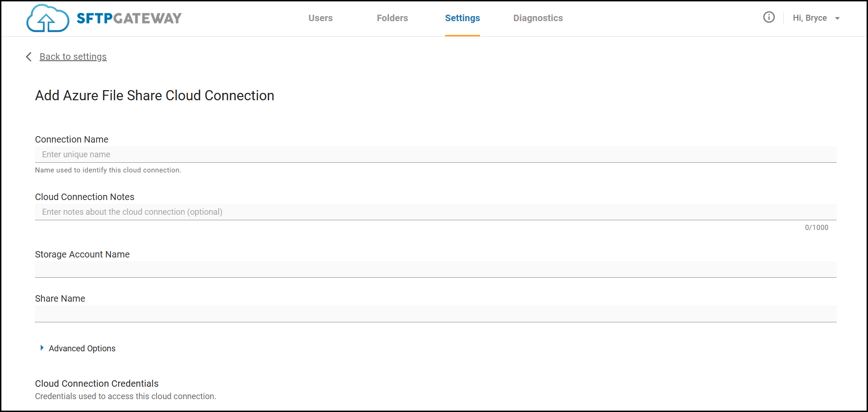Click the SFTPGATEWAY wordmark text
Screen dimensions: 868x412
129,18
